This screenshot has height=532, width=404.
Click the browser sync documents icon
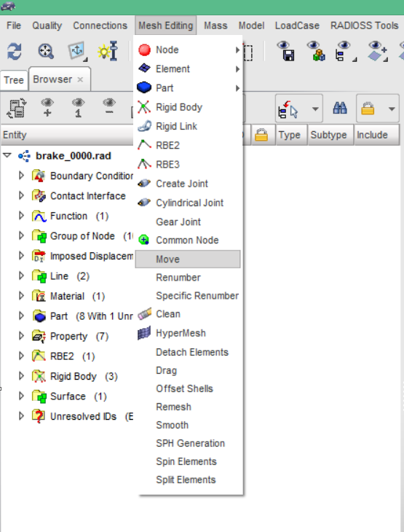coord(17,109)
